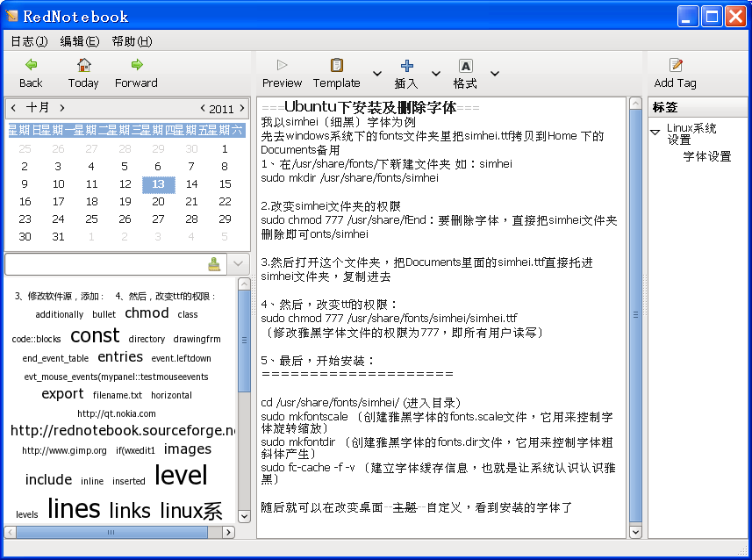Open the search box dropdown arrow
Viewport: 752px width, 560px height.
(238, 263)
